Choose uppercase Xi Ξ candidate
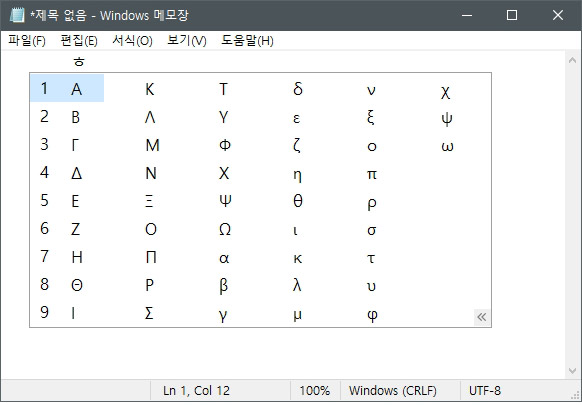Viewport: 582px width, 405px height. point(149,201)
